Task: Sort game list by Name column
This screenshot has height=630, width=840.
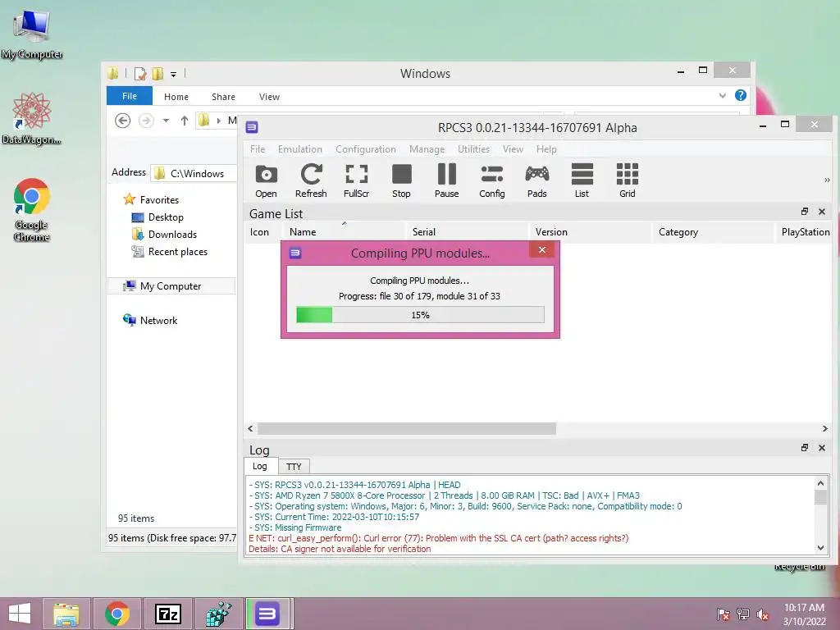Action: (345, 232)
